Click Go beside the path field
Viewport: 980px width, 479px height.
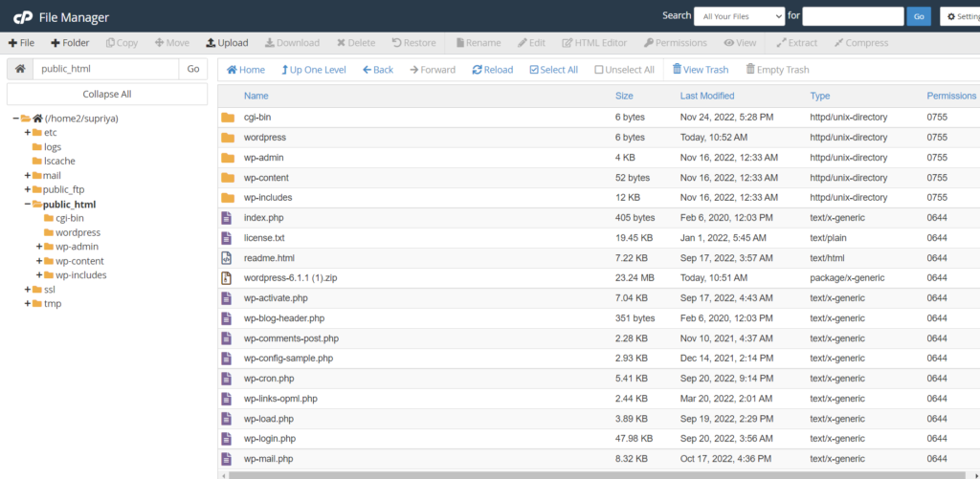coord(193,69)
